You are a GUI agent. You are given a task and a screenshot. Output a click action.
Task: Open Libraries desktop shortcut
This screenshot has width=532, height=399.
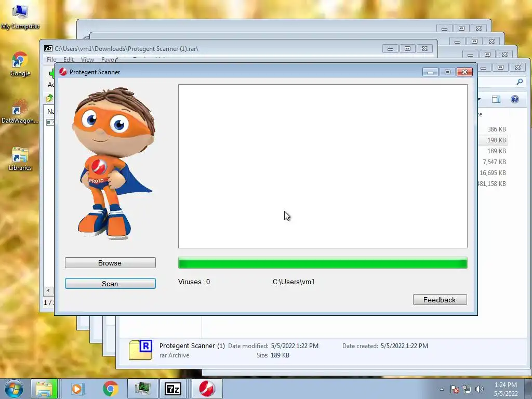20,159
